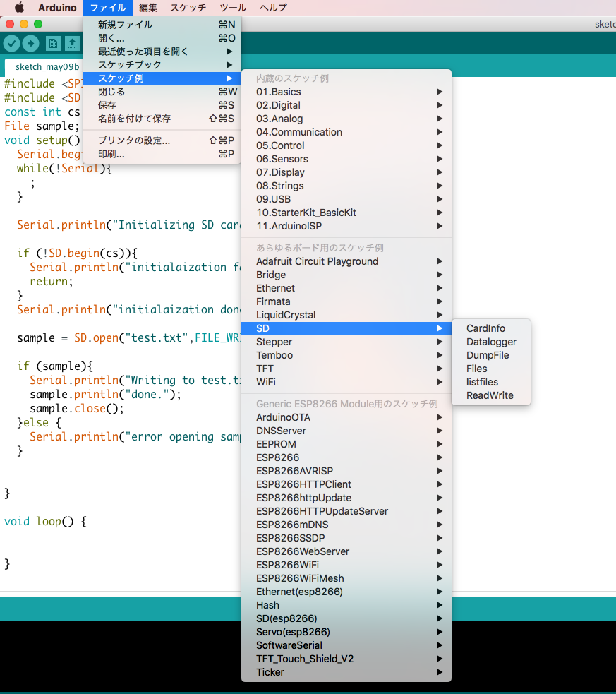Open ESP8266WiFiMesh examples entry

click(346, 578)
